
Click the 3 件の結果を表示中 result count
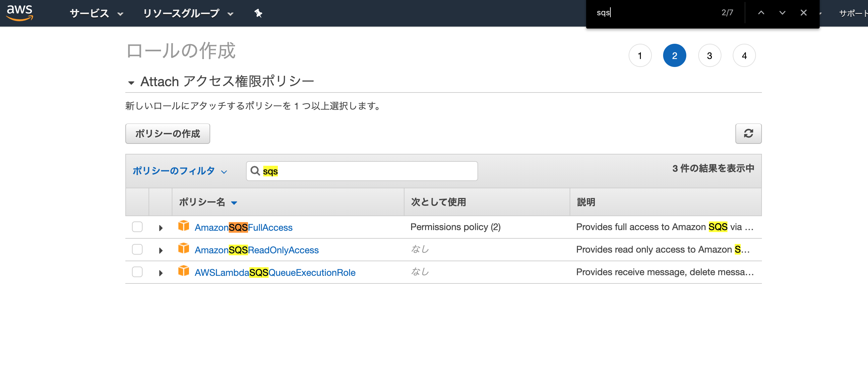click(713, 168)
